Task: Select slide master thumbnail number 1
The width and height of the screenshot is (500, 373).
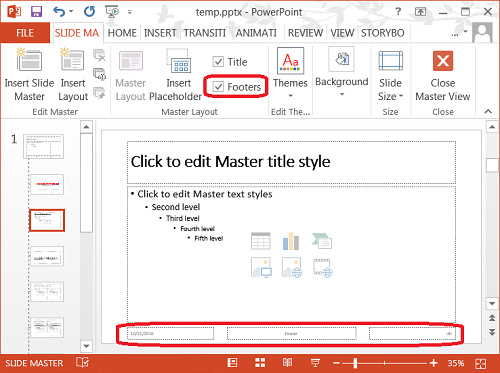Action: [x=43, y=146]
